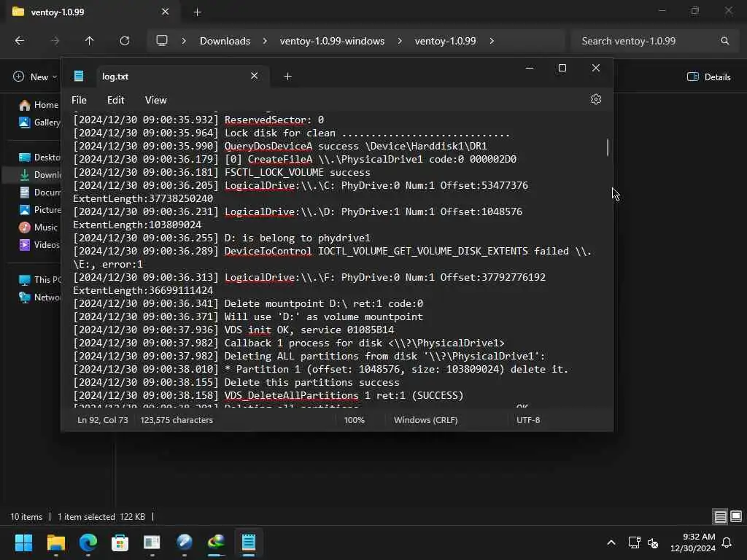Close the log.txt tab
The height and width of the screenshot is (560, 747).
(x=255, y=76)
